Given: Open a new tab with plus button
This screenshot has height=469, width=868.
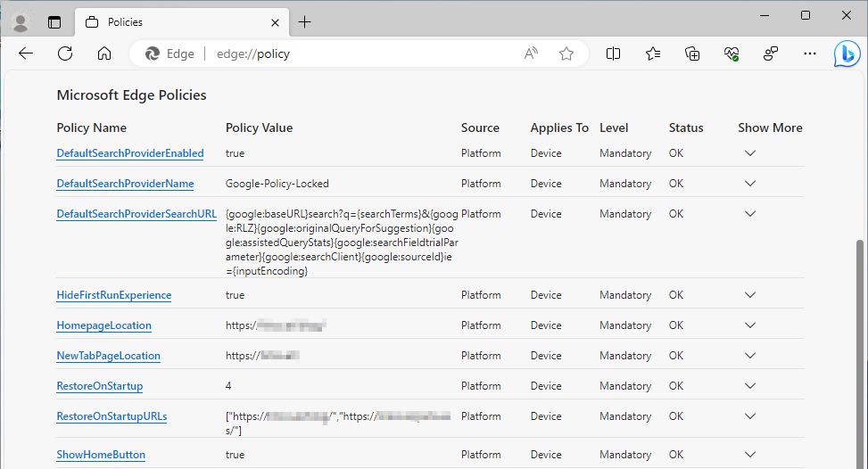Looking at the screenshot, I should [304, 22].
